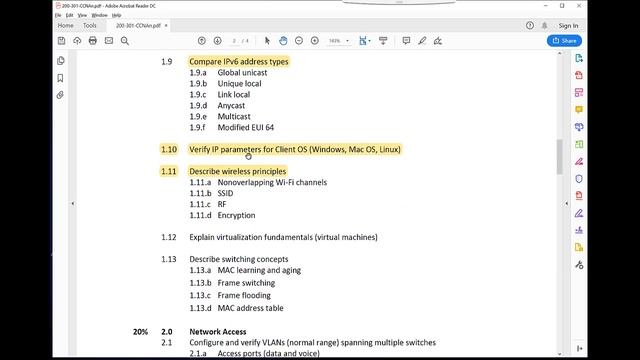Open Find text magnifier icon
This screenshot has width=640, height=360.
tap(125, 41)
